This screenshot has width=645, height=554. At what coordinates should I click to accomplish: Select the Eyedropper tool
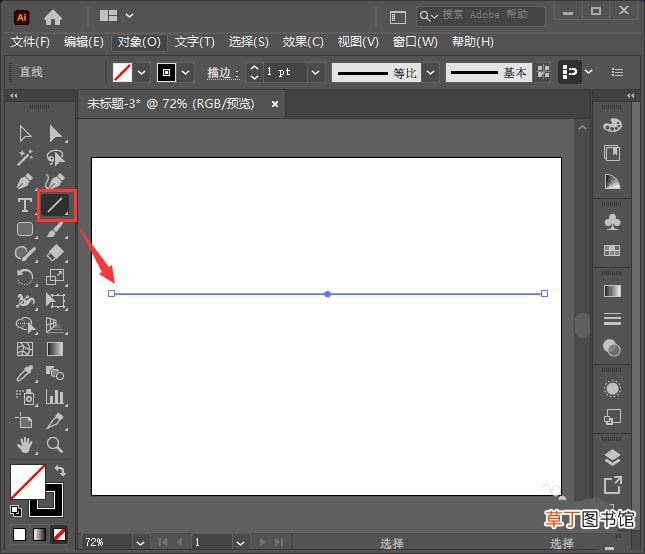point(25,373)
